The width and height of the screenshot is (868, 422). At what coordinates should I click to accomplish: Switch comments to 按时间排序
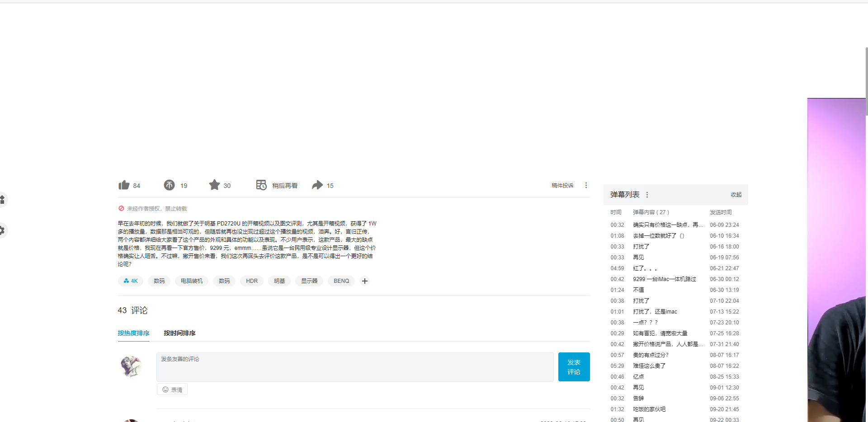click(x=179, y=333)
